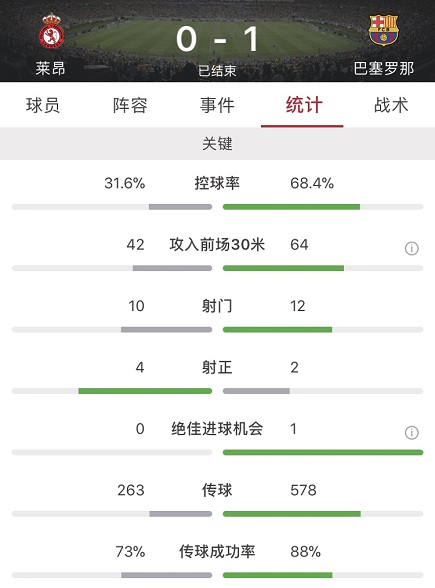This screenshot has width=435, height=588.
Task: Open info icon beside 攻入前场30米
Action: pos(411,248)
